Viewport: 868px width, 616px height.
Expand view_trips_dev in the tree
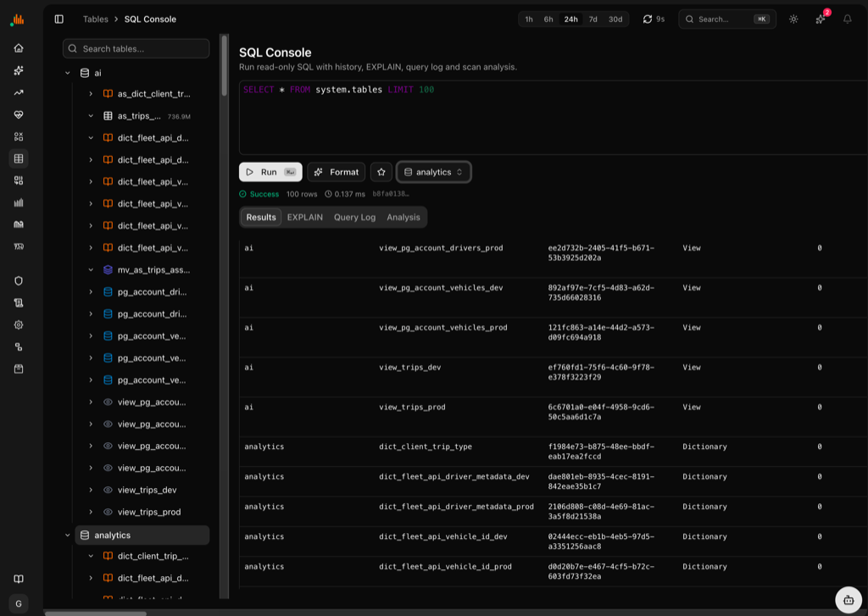pos(91,490)
